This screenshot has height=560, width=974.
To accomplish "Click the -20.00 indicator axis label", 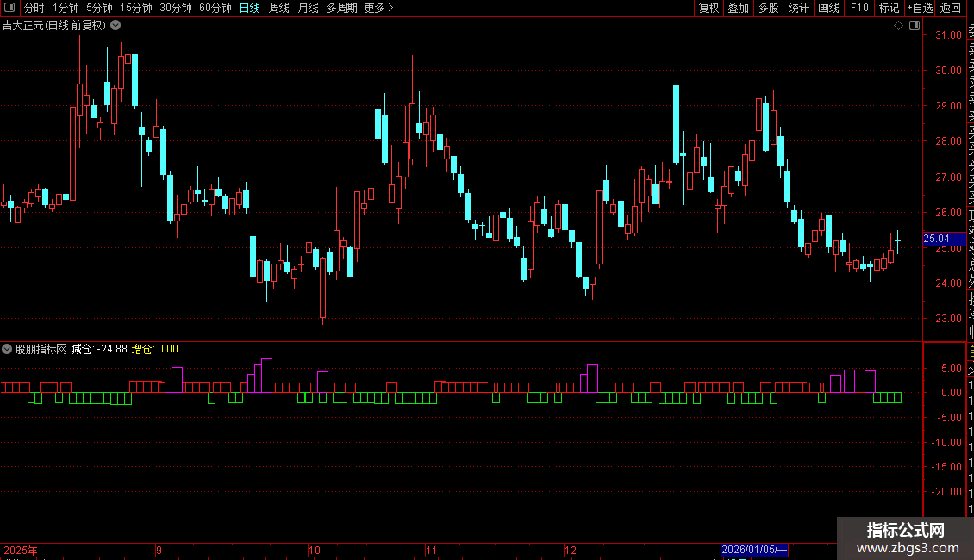I will point(947,492).
